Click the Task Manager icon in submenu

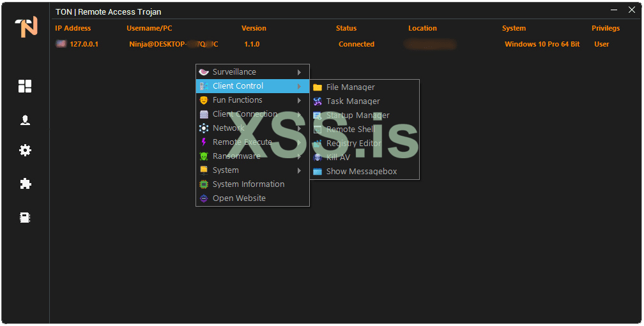[318, 101]
